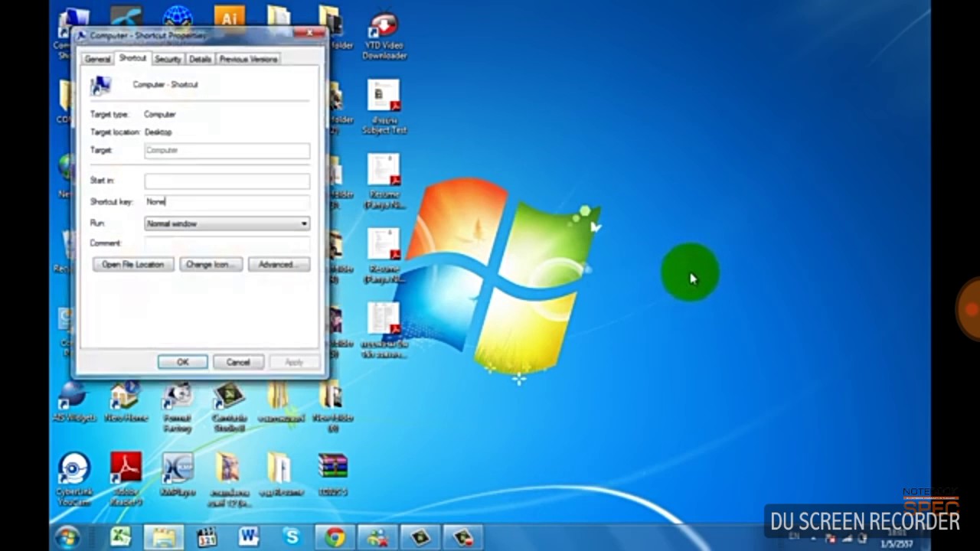Open the Security tab
Image resolution: width=980 pixels, height=551 pixels.
pyautogui.click(x=168, y=59)
